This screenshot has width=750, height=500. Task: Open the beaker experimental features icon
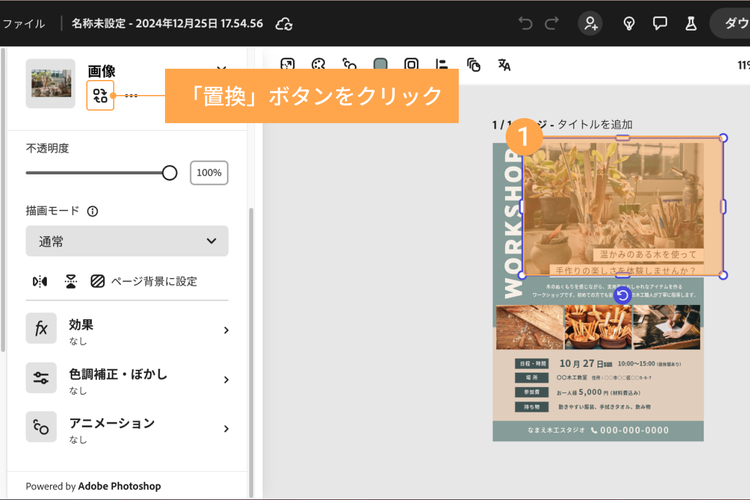691,23
